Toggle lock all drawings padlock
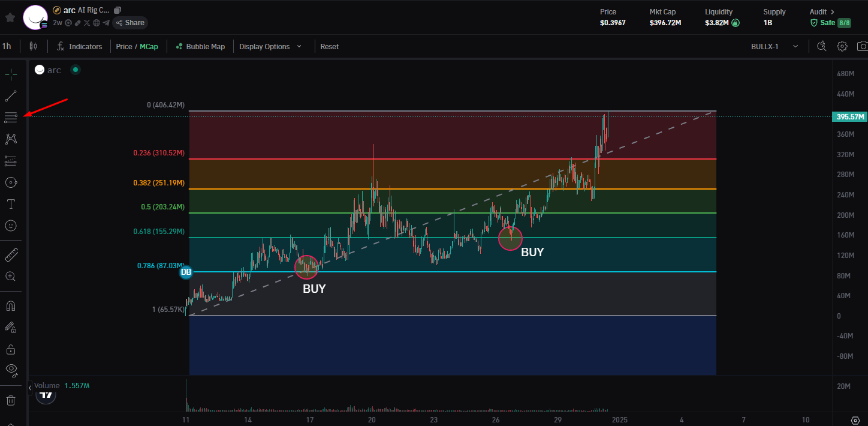 [11, 349]
